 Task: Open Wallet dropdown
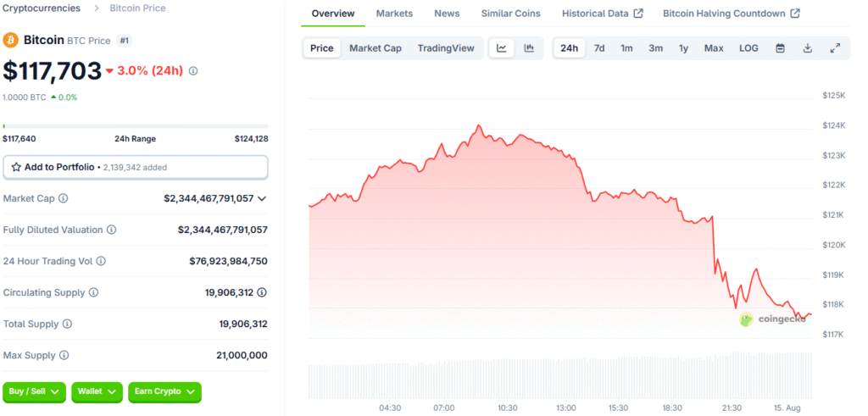[97, 391]
